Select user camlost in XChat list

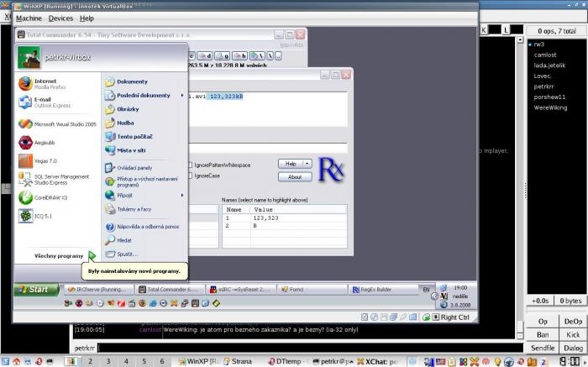[x=545, y=55]
